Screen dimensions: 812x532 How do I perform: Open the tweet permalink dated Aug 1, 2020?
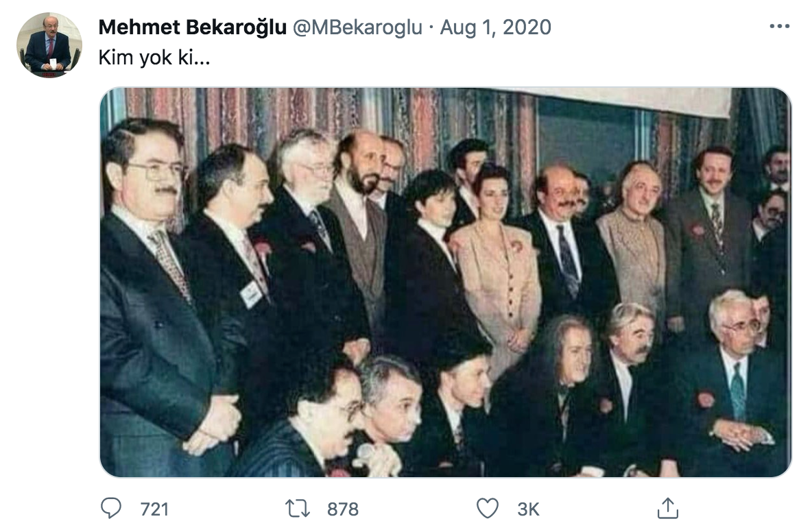click(496, 27)
